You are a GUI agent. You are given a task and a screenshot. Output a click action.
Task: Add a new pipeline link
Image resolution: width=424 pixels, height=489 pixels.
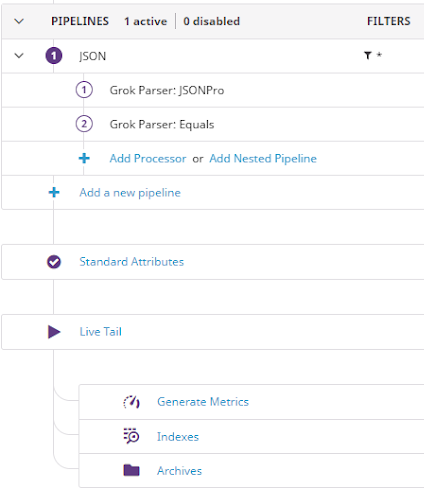click(130, 193)
